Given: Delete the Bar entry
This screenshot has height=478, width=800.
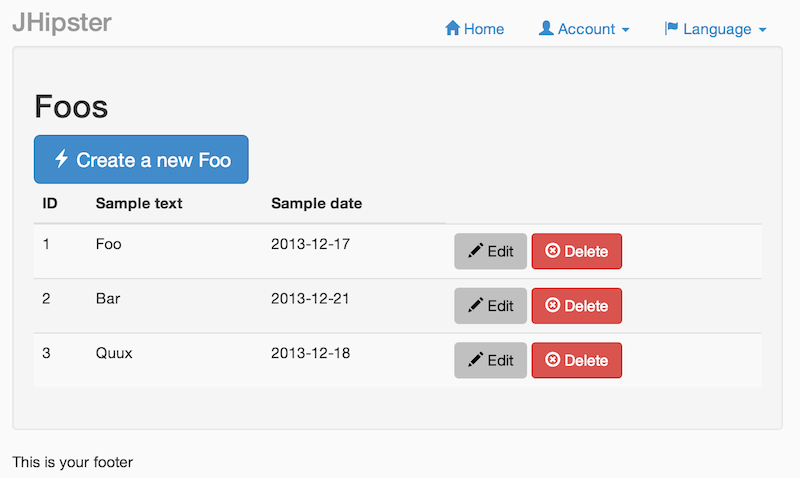Looking at the screenshot, I should [576, 306].
